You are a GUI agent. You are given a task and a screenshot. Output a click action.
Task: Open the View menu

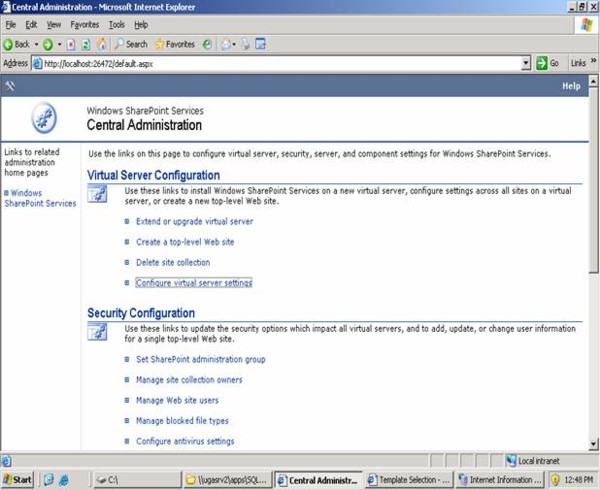(x=54, y=25)
